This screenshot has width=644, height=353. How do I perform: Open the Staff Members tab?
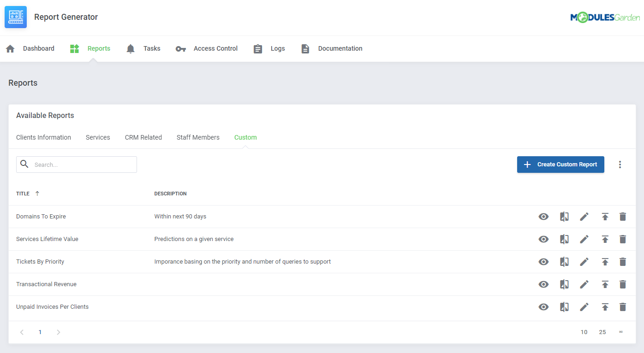198,137
